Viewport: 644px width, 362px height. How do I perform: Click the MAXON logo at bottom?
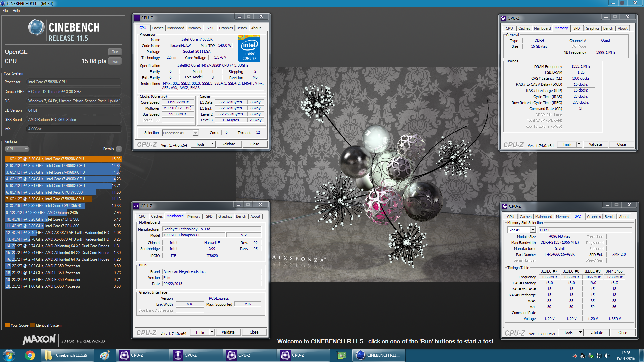[x=39, y=339]
